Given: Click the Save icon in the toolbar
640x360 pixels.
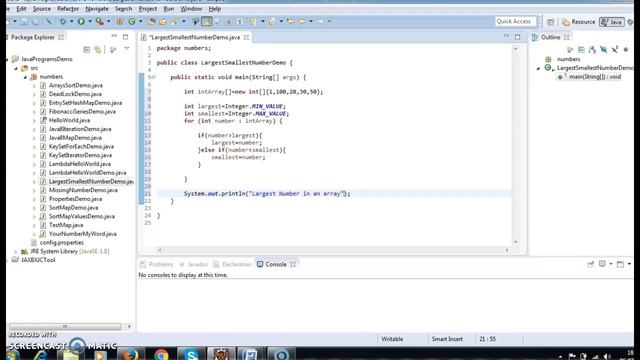Looking at the screenshot, I should [x=24, y=21].
